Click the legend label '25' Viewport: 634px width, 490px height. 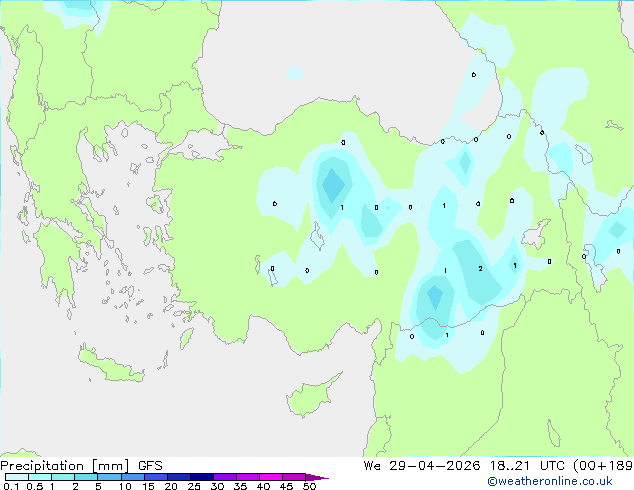pyautogui.click(x=194, y=486)
